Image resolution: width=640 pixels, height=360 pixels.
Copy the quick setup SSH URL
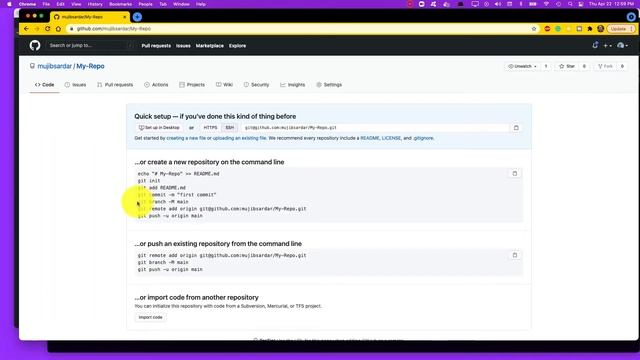tap(516, 128)
